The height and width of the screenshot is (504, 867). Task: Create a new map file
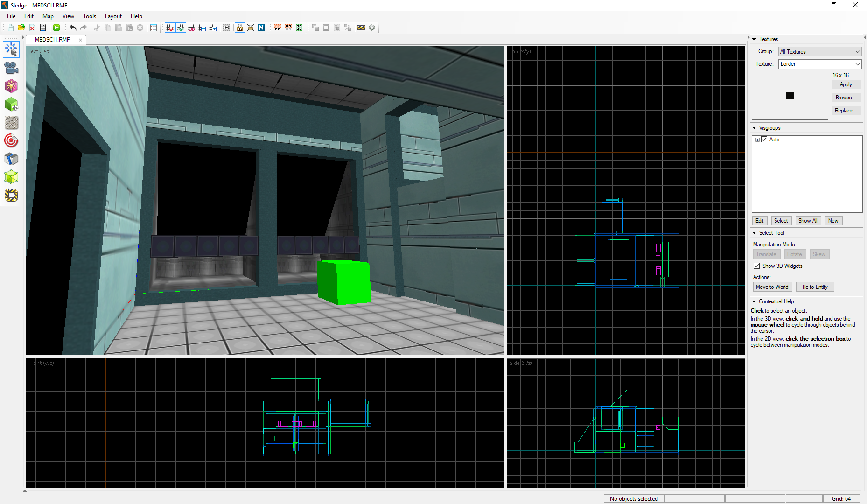pos(11,28)
